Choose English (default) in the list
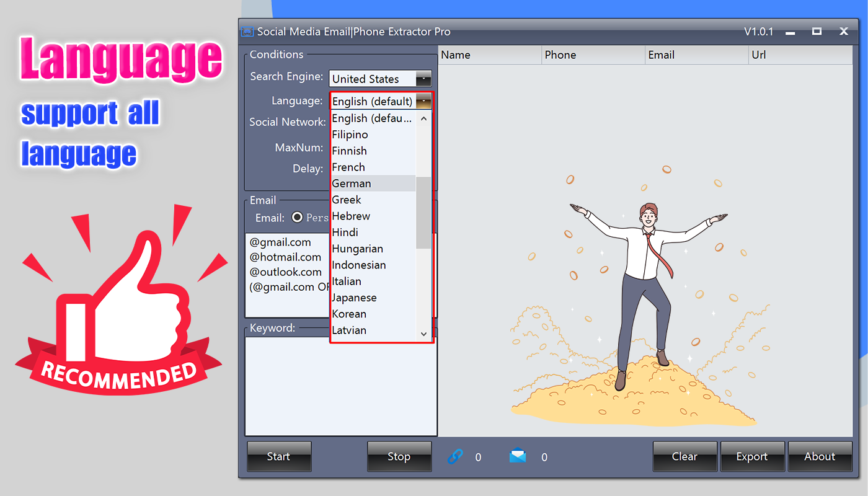 (373, 118)
